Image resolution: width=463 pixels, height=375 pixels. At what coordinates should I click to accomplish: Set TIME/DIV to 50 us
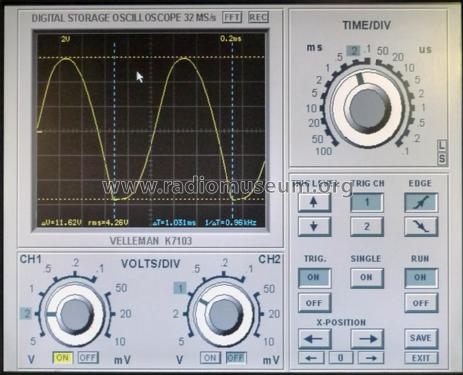tap(383, 51)
